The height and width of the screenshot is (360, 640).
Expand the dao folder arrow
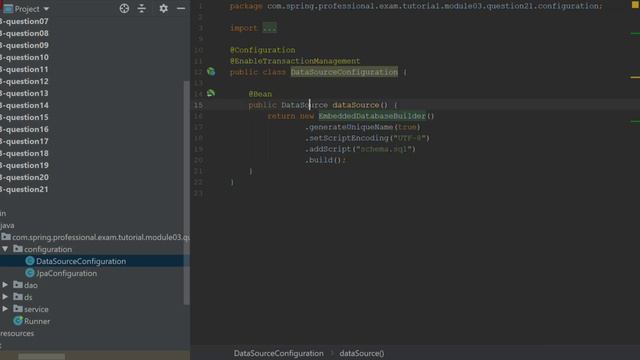(x=5, y=285)
